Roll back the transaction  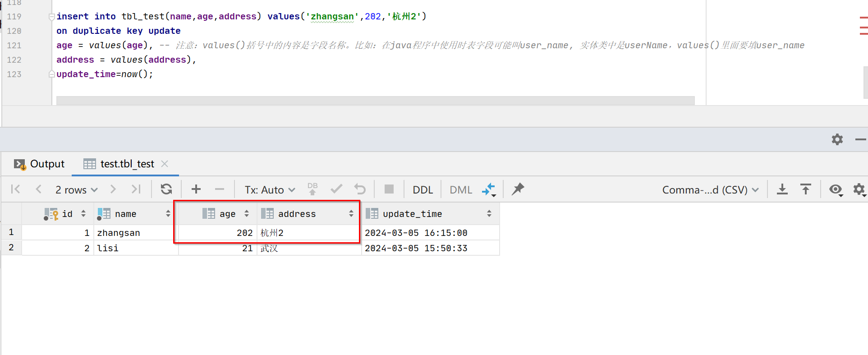point(360,189)
